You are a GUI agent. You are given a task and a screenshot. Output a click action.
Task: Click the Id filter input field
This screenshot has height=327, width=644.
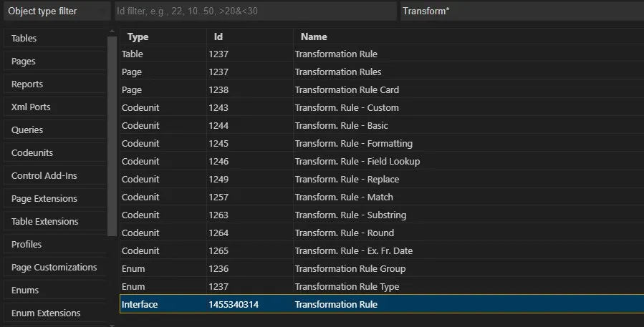(256, 11)
